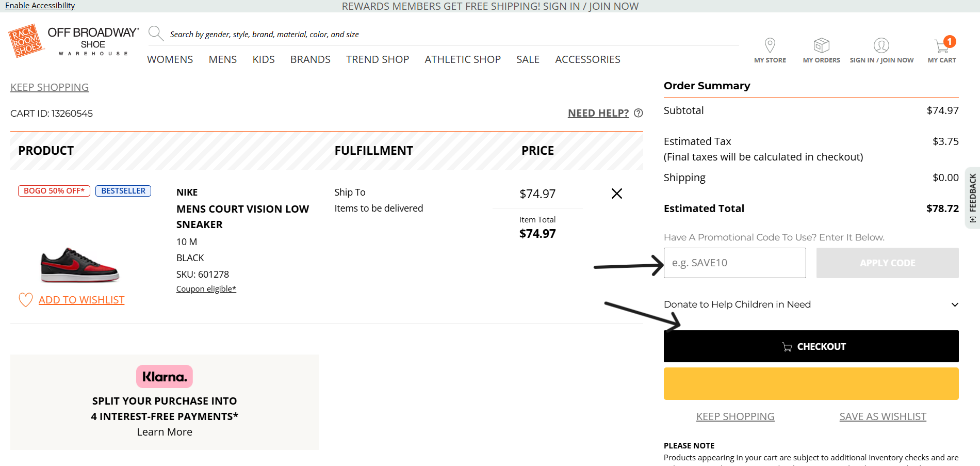Open the My Cart shopping cart icon

pos(942,46)
